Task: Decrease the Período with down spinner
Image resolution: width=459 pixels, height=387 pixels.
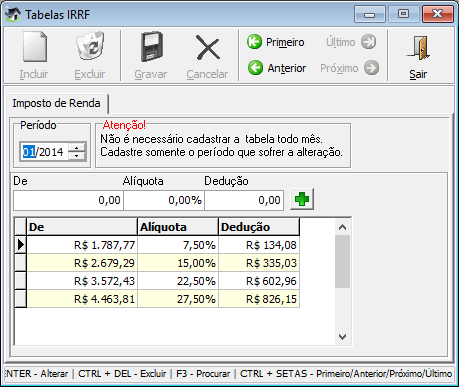Action: tap(77, 156)
